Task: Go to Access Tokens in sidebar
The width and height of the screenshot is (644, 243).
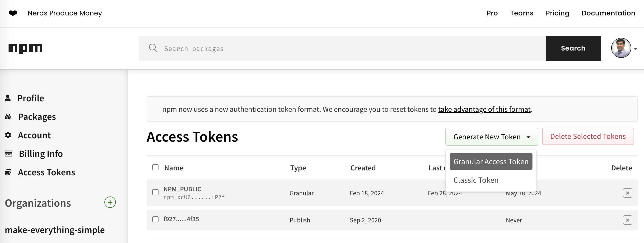Action: pyautogui.click(x=46, y=172)
